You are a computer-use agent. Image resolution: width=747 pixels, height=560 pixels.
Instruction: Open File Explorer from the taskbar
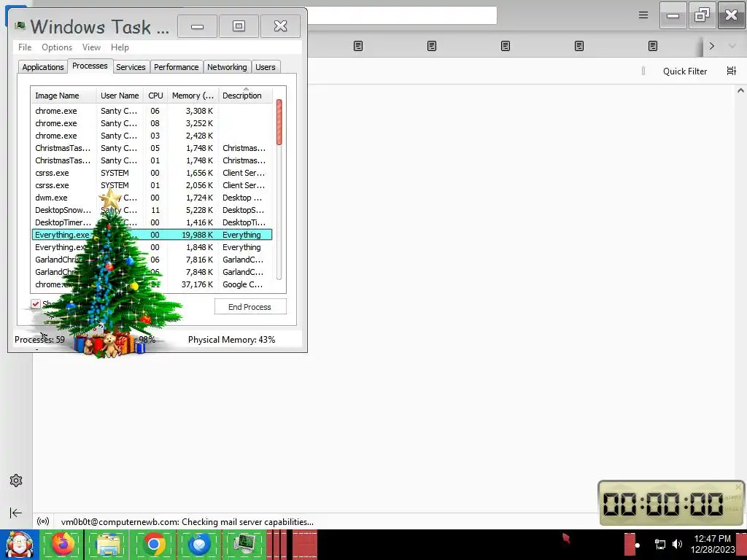108,545
